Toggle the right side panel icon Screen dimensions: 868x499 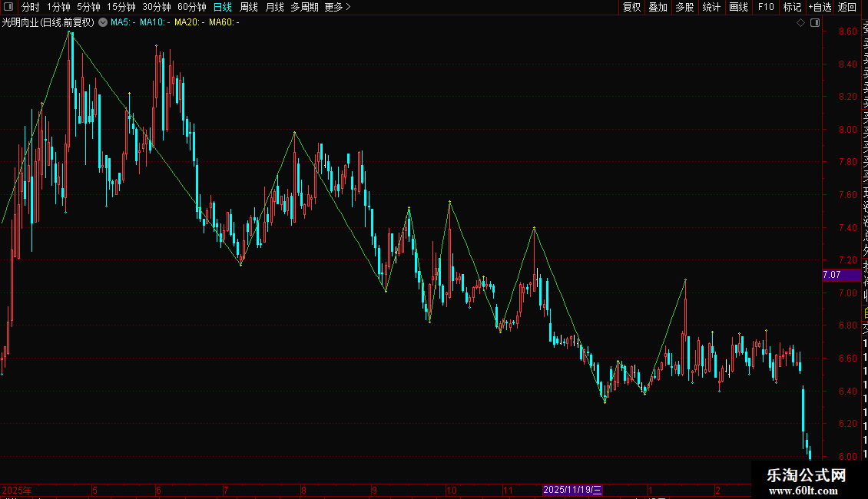815,23
